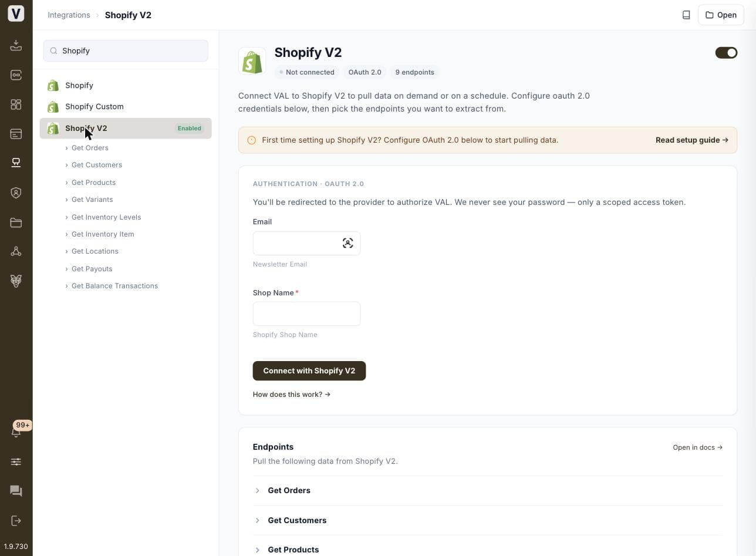The height and width of the screenshot is (556, 756).
Task: Focus the Email input field
Action: [x=306, y=243]
